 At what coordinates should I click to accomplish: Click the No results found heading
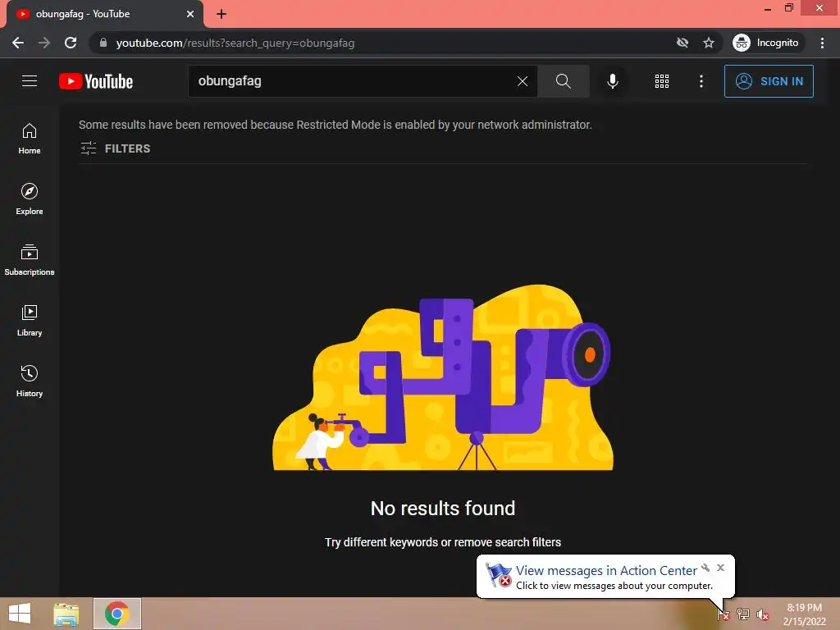pos(443,508)
